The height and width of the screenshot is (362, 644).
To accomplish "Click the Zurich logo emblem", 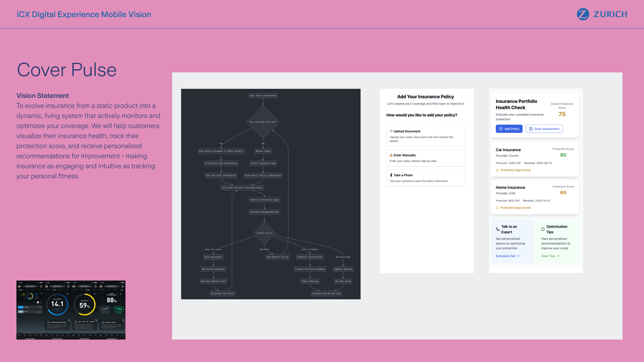I will 583,14.
